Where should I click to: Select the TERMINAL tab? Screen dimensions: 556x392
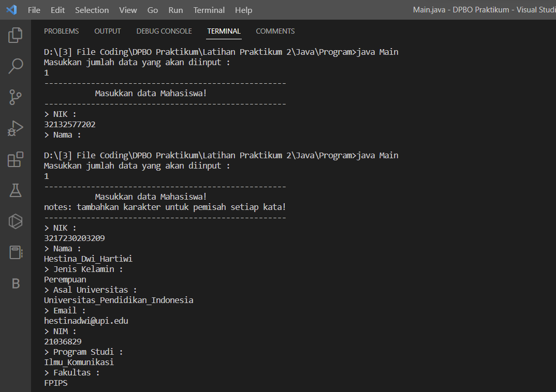point(224,31)
